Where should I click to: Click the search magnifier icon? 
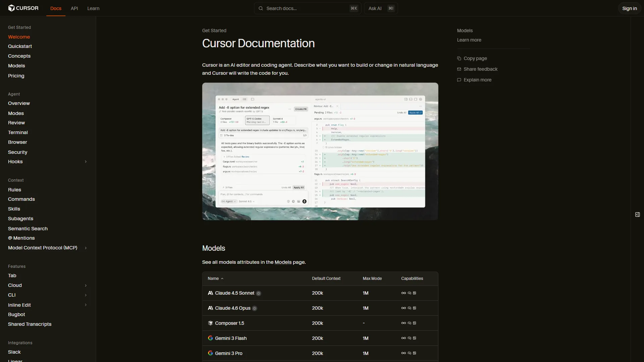click(261, 8)
